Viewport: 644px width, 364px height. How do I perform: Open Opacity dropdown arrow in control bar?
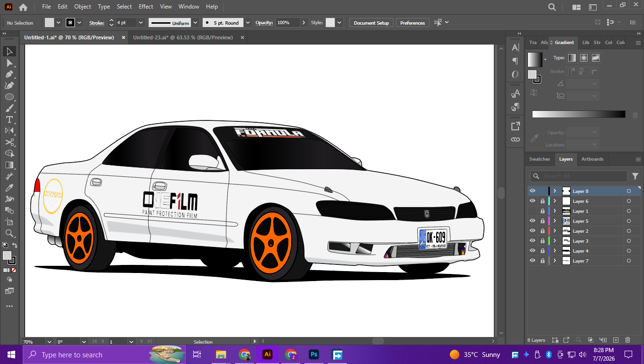(x=304, y=23)
